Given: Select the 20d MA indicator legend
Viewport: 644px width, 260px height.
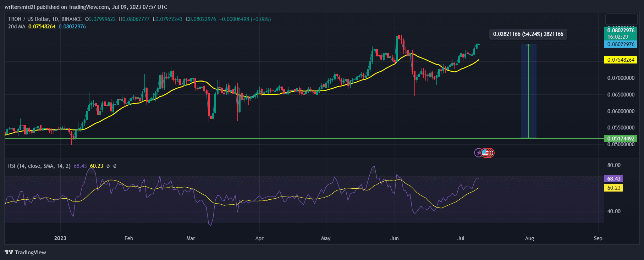Looking at the screenshot, I should tap(17, 27).
